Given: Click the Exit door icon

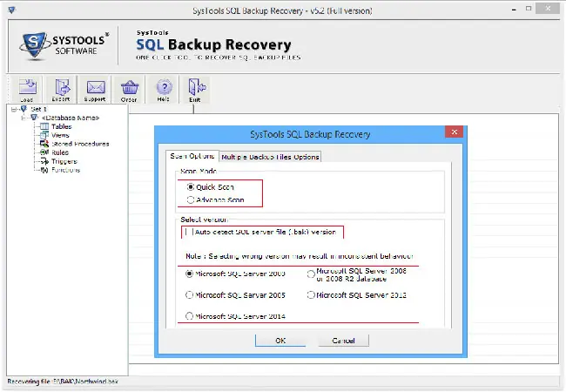Looking at the screenshot, I should [x=196, y=86].
